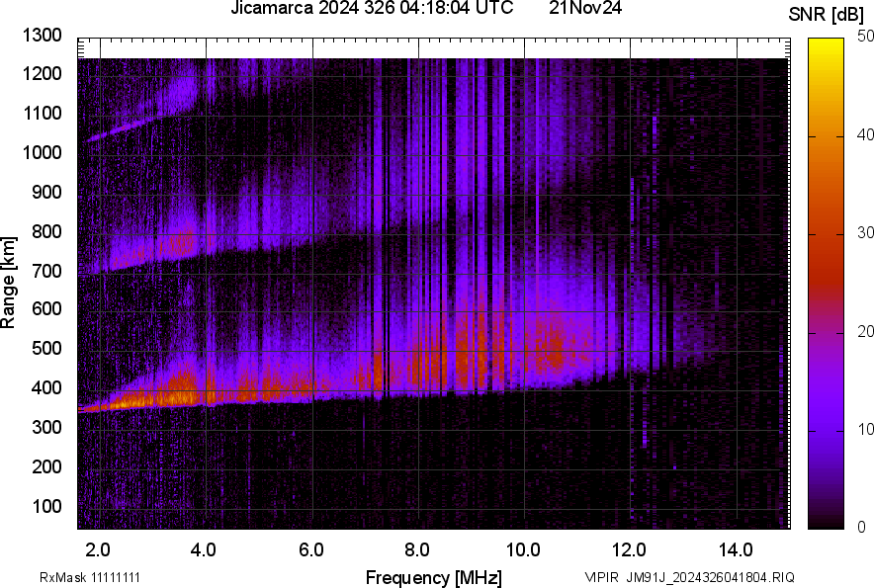Image resolution: width=874 pixels, height=588 pixels.
Task: Click the Frequency [MHz] axis label
Action: 433,577
